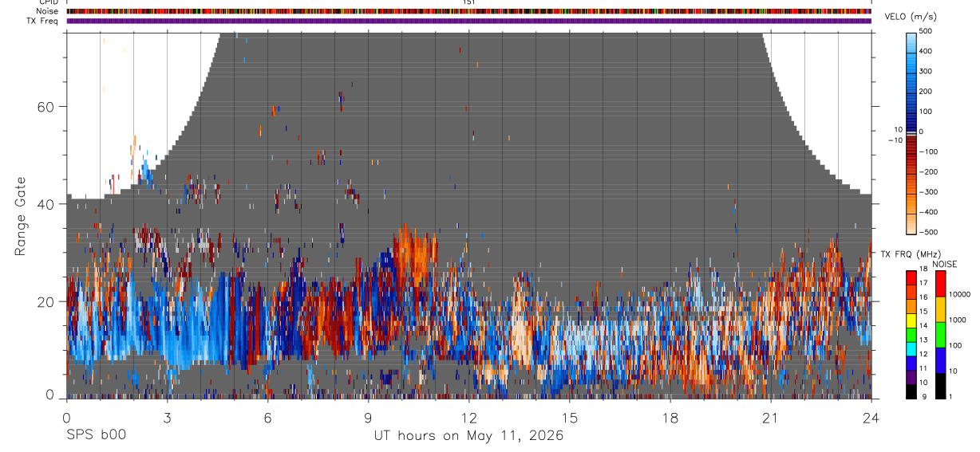Click the 40 label on Range Gate axis
The height and width of the screenshot is (452, 980).
point(45,204)
